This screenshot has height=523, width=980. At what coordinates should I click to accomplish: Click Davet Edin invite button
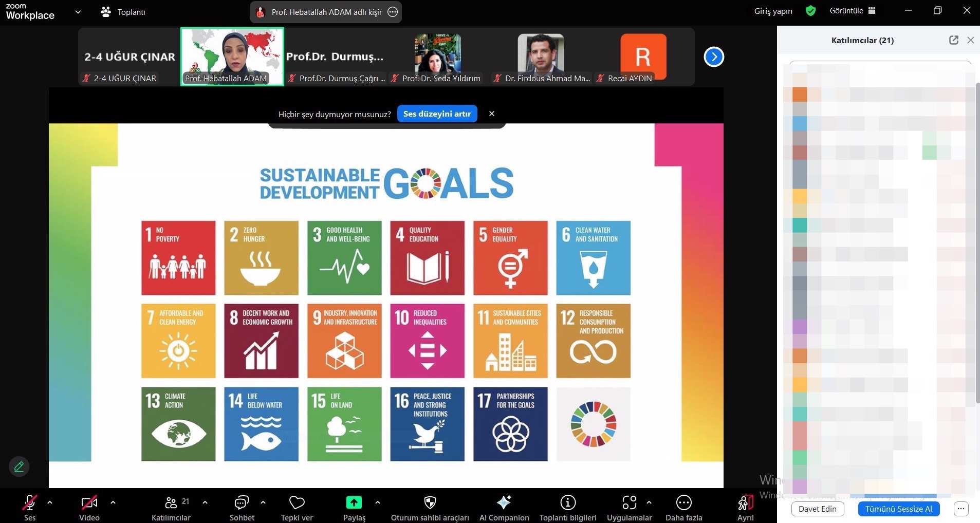tap(818, 509)
